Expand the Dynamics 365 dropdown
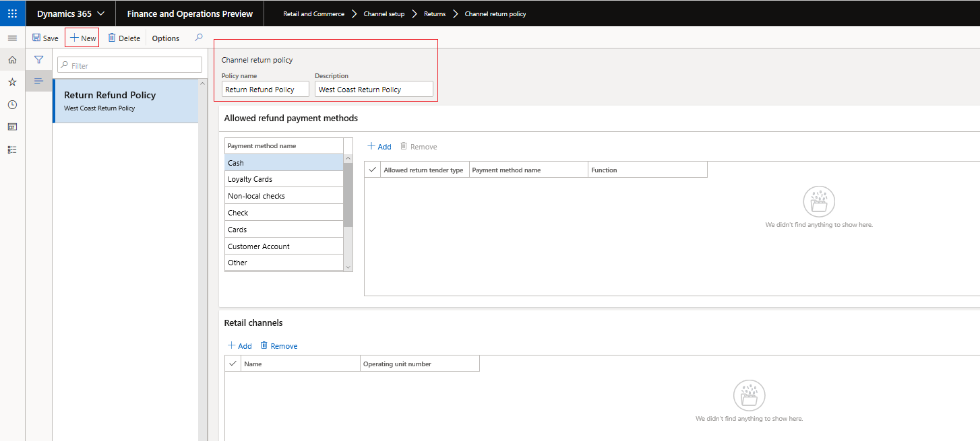 (x=71, y=13)
